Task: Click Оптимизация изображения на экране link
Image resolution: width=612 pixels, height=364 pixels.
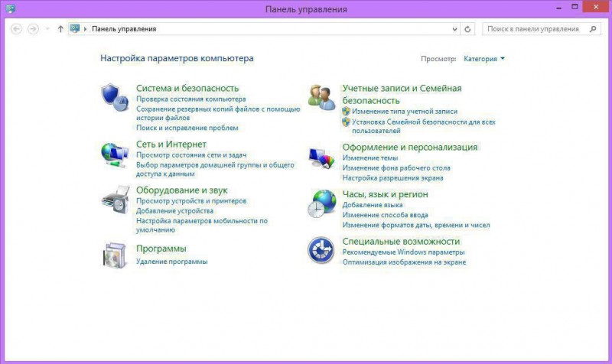Action: (x=404, y=262)
